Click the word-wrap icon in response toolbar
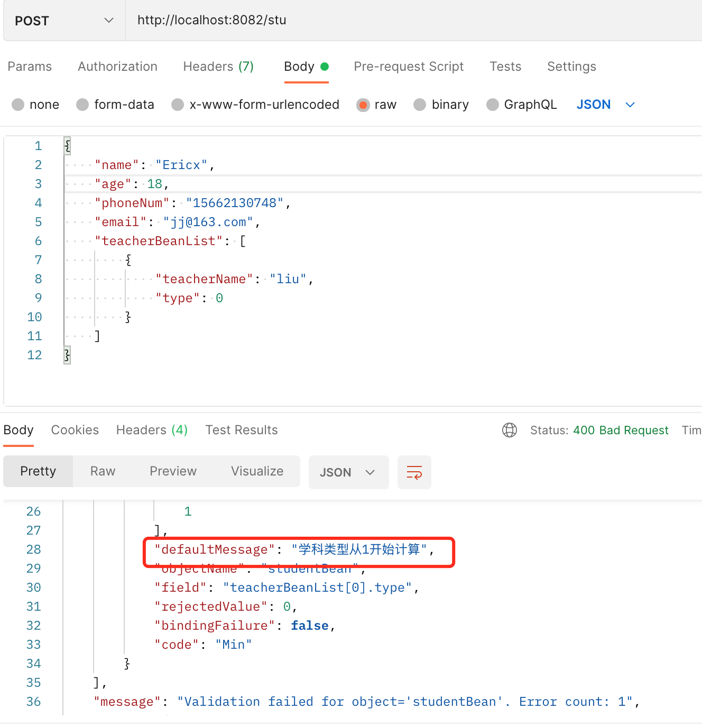This screenshot has height=728, width=702. pyautogui.click(x=414, y=472)
